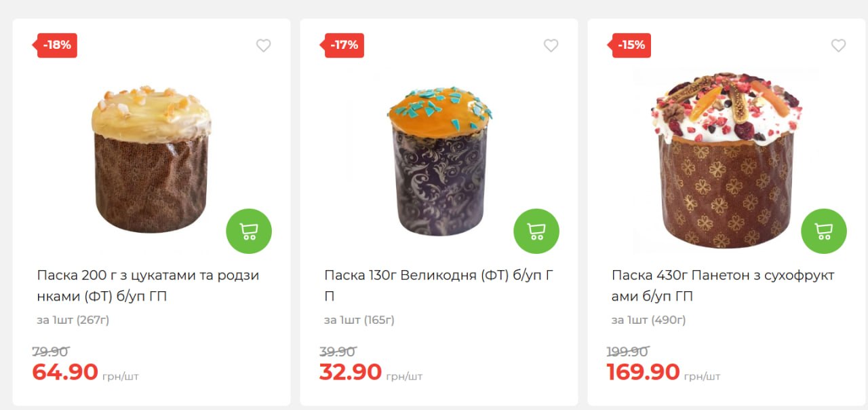Click the 169.90 грн sale price
868x410 pixels.
coord(643,372)
